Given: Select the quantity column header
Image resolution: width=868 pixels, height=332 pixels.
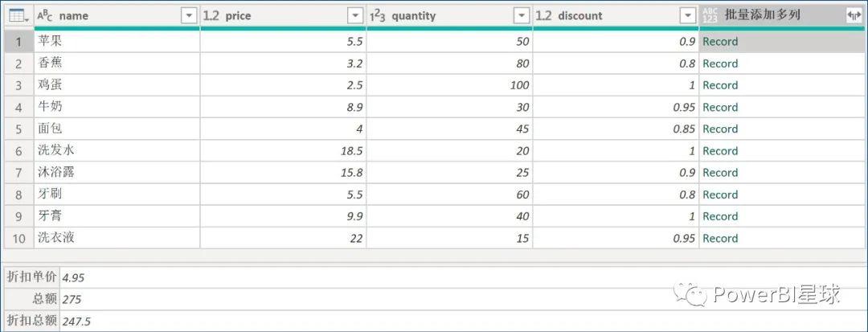Looking at the screenshot, I should (449, 16).
